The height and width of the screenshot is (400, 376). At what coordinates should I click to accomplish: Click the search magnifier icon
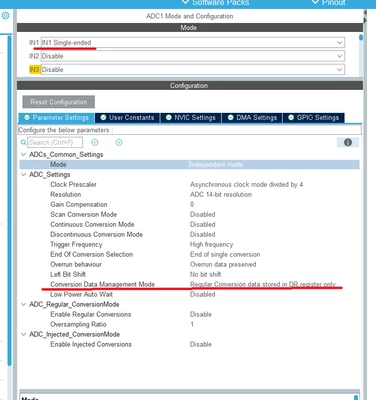click(23, 143)
